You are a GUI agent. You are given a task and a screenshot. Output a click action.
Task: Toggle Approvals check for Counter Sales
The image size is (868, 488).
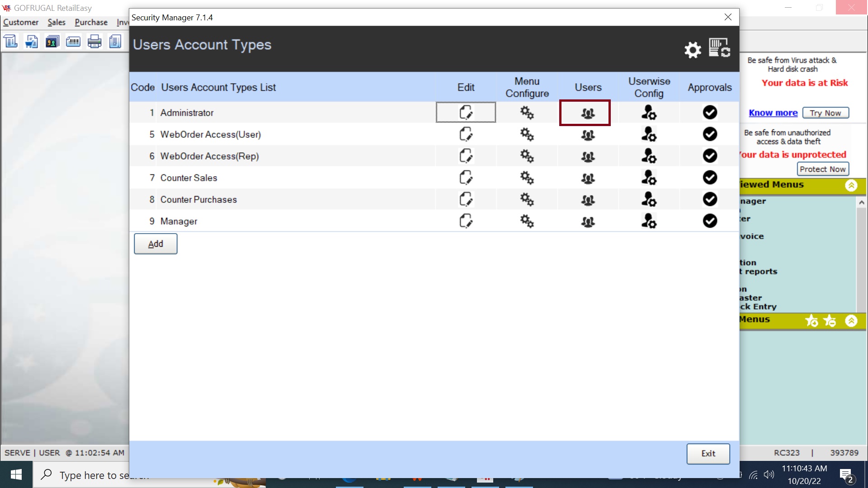click(710, 178)
